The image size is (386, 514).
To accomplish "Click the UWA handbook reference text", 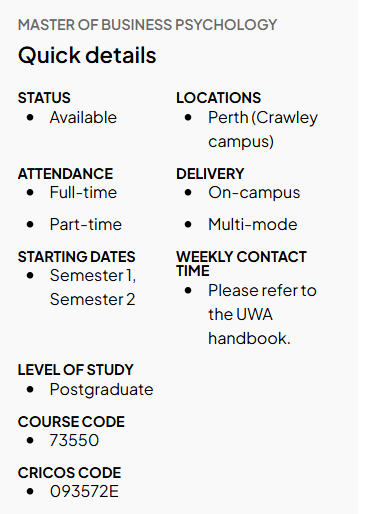I will [262, 314].
